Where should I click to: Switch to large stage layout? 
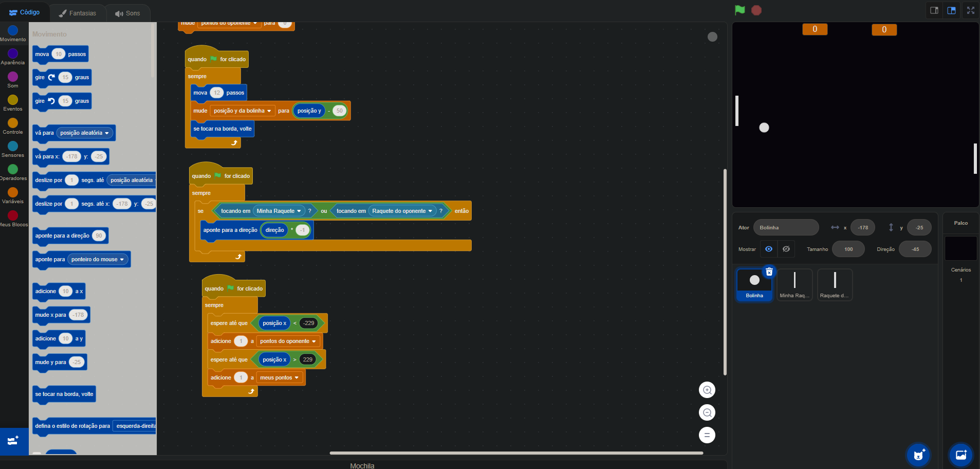[x=952, y=10]
